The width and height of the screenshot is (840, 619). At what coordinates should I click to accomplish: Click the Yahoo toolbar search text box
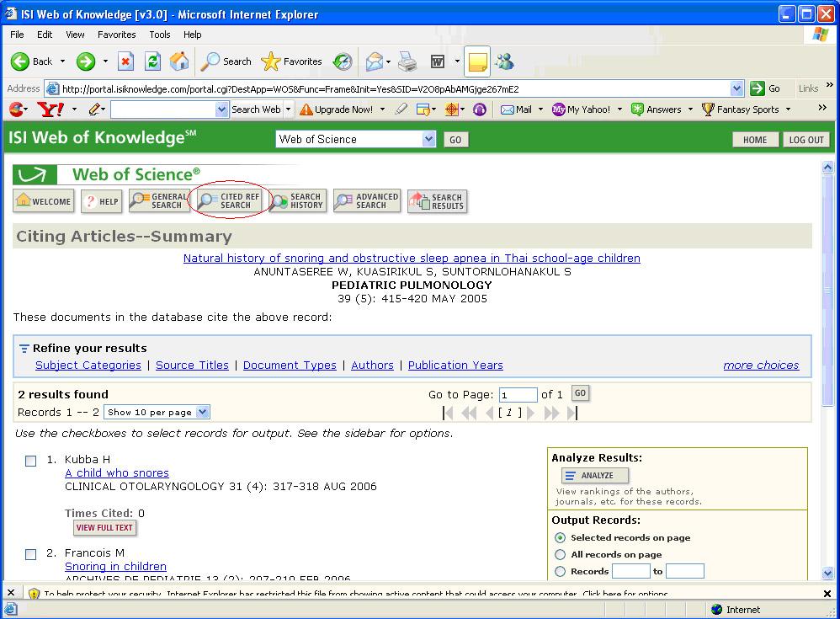tap(163, 109)
